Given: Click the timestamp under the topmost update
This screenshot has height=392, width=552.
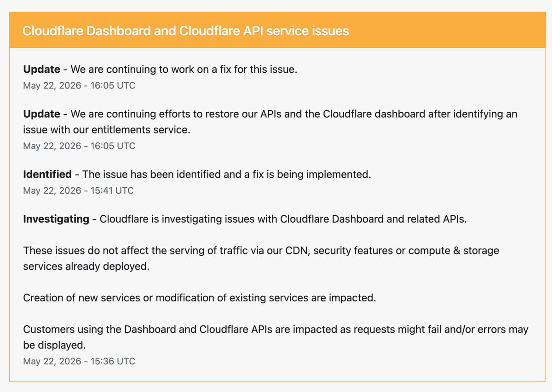Looking at the screenshot, I should tap(79, 85).
